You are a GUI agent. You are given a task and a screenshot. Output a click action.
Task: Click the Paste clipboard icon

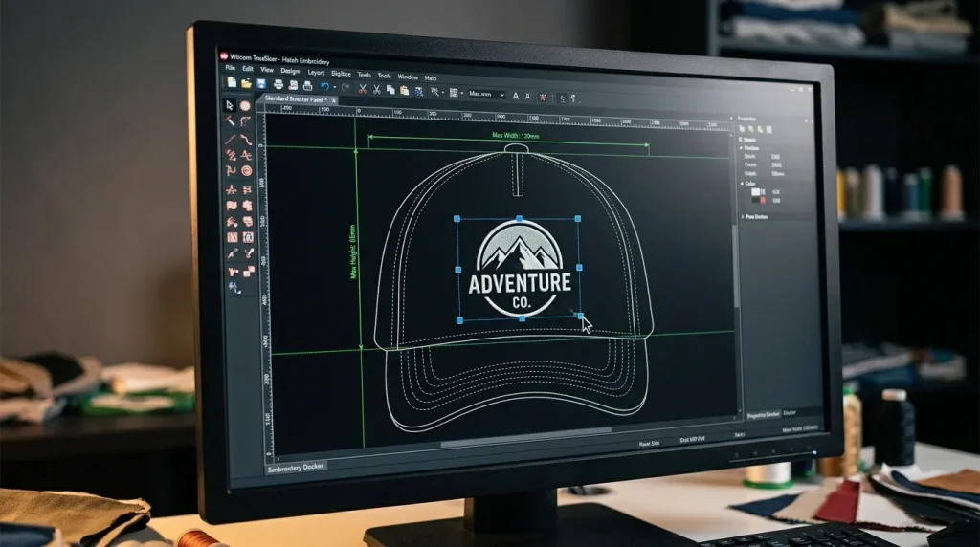pos(405,91)
